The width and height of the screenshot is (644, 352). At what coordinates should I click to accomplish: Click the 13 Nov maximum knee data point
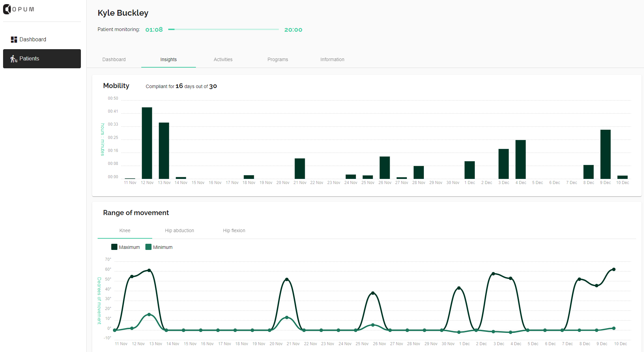coord(149,270)
